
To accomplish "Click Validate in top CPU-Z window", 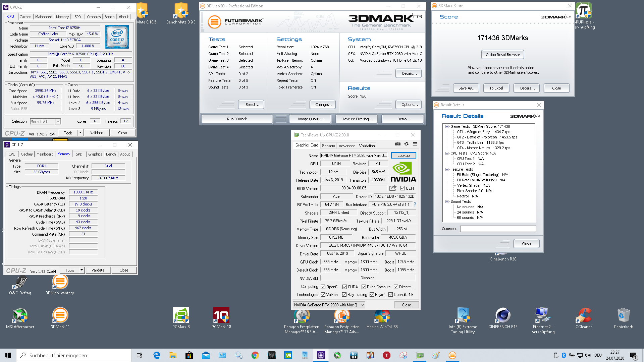I will 97,133.
